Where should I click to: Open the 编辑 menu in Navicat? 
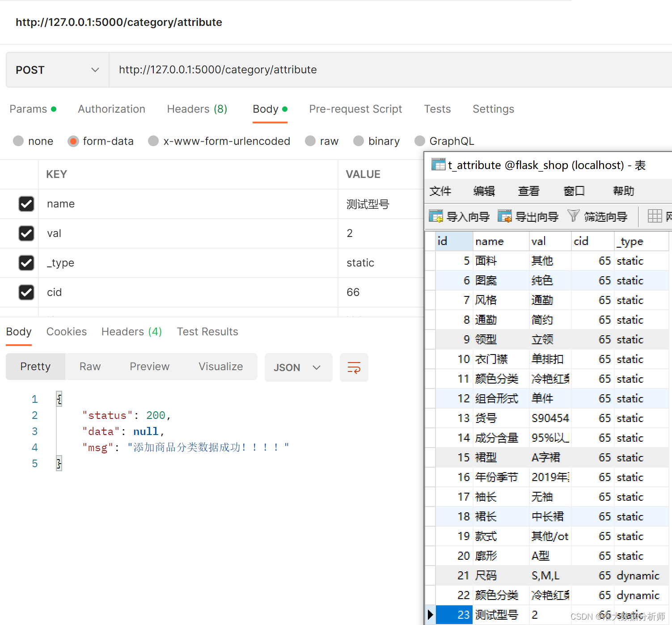[x=484, y=191]
